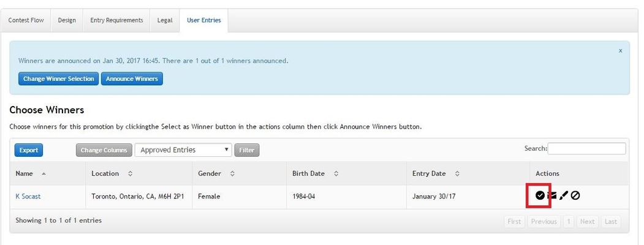644x245 pixels.
Task: Open the Entry Requirements tab
Action: (x=116, y=20)
